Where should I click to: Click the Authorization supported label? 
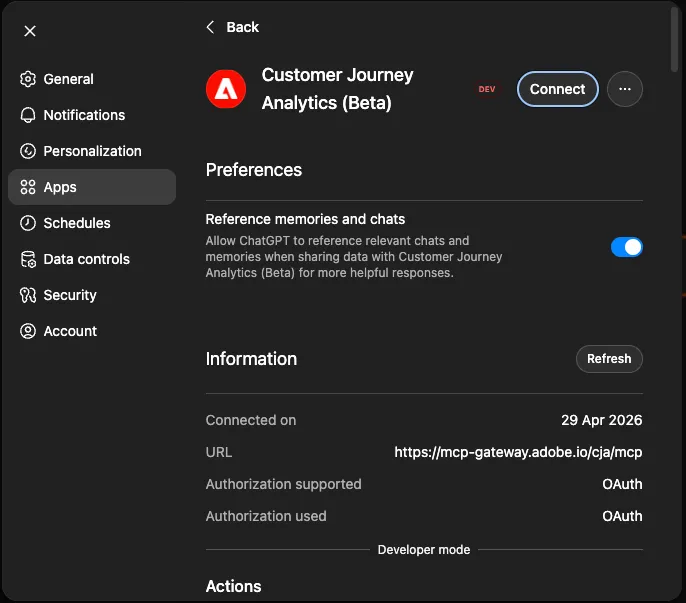(283, 484)
